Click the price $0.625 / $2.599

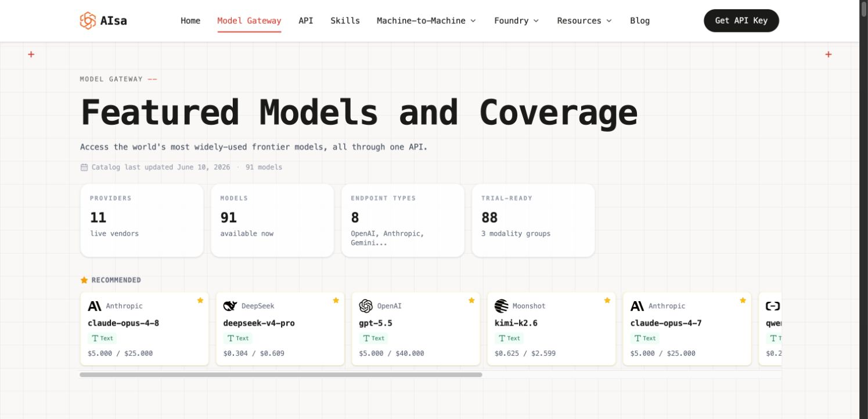[x=525, y=353]
